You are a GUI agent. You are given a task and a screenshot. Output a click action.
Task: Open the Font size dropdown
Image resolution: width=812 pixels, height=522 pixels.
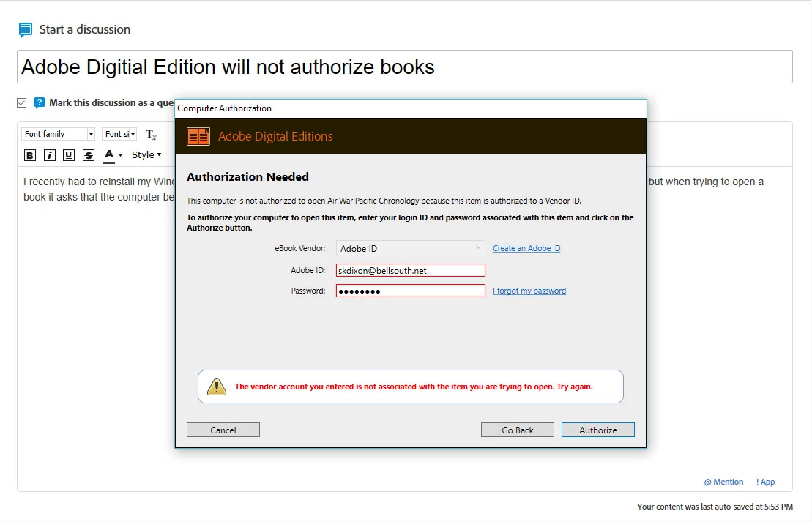pos(119,134)
